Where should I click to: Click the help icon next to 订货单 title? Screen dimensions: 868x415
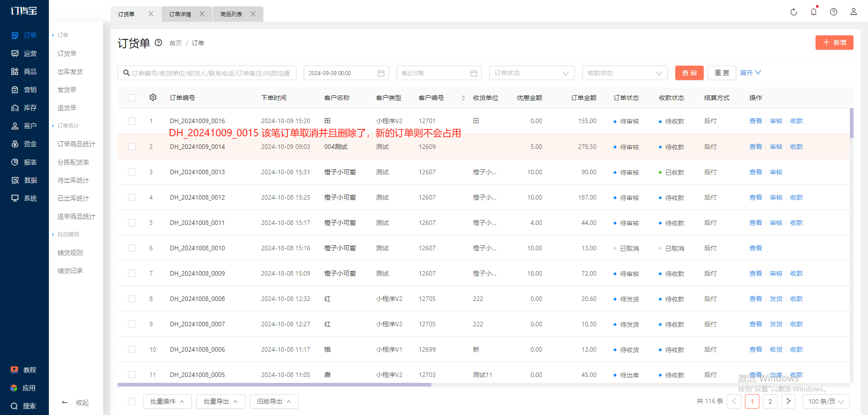[158, 43]
